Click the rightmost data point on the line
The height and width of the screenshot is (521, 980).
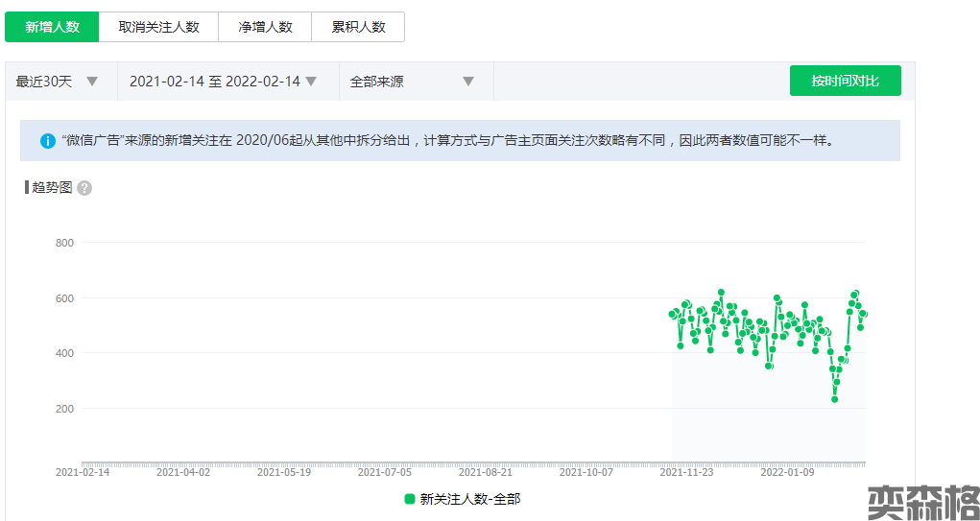[x=864, y=314]
